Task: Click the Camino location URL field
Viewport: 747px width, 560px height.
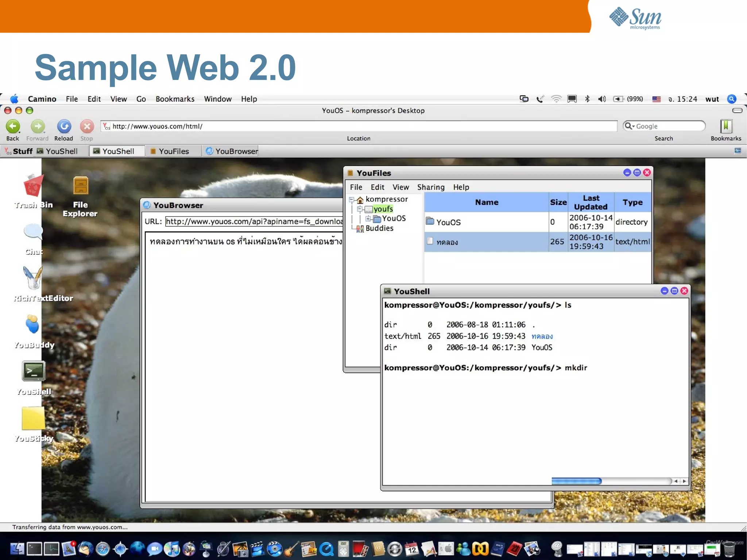Action: 359,126
